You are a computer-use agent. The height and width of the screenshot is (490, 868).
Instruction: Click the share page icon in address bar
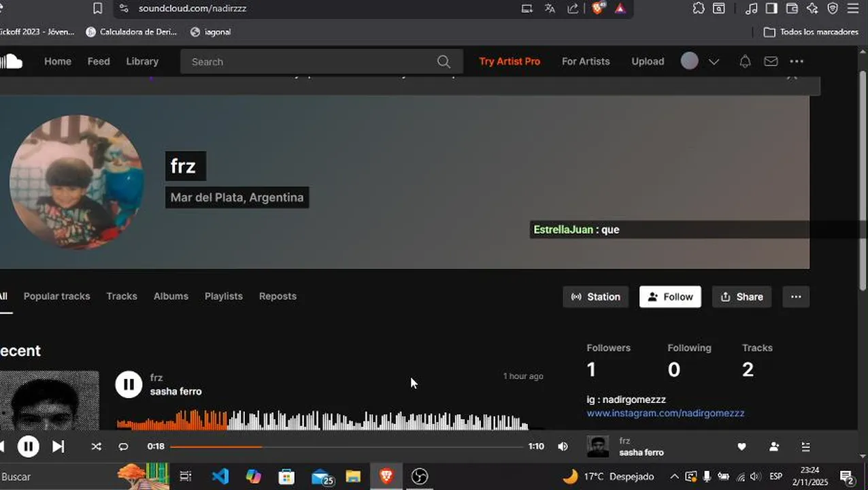[x=573, y=8]
